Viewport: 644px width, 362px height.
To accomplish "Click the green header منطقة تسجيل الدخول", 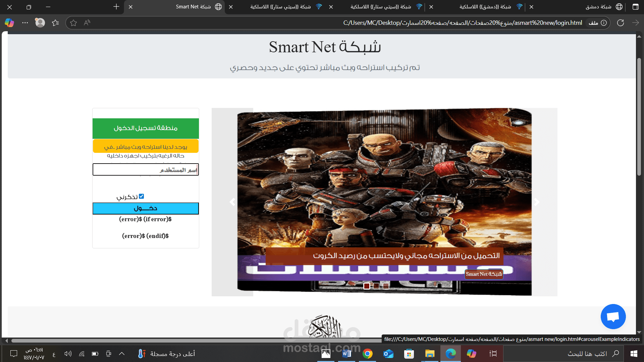I will click(146, 128).
